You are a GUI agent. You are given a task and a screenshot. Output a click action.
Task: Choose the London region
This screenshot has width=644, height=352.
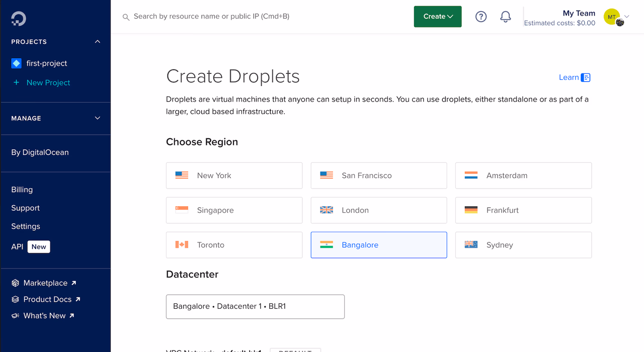[x=379, y=210]
